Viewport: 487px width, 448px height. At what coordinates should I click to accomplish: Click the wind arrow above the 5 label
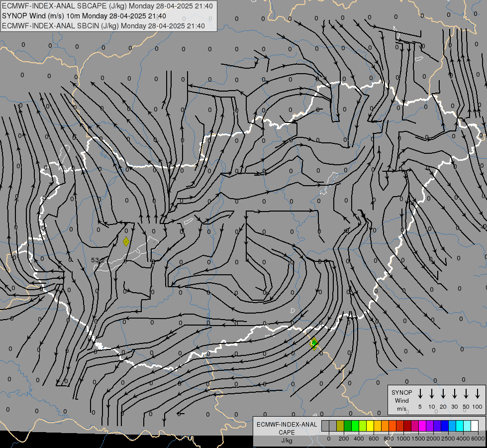pos(420,394)
